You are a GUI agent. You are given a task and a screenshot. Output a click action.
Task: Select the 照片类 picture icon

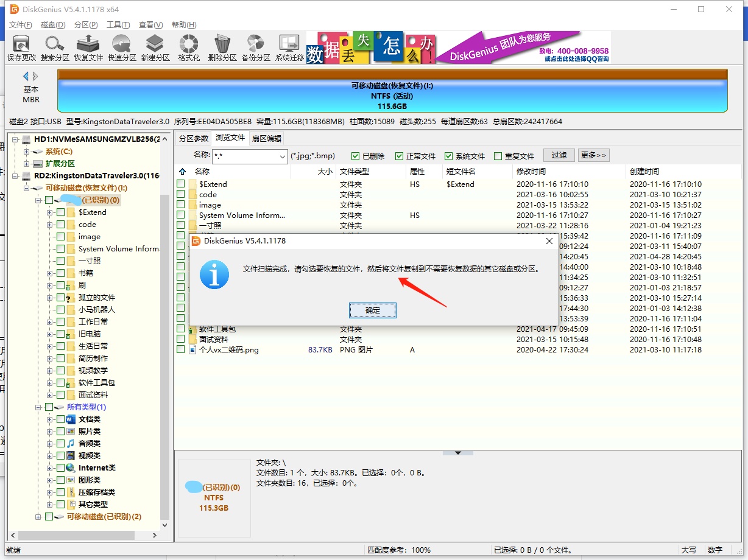coord(71,432)
